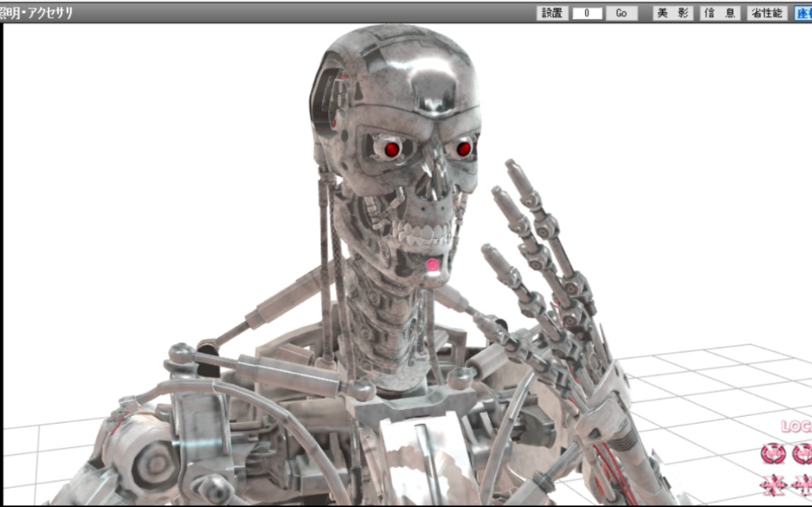Focus the frame number field showing 0
Screen dimensions: 812x507
586,14
